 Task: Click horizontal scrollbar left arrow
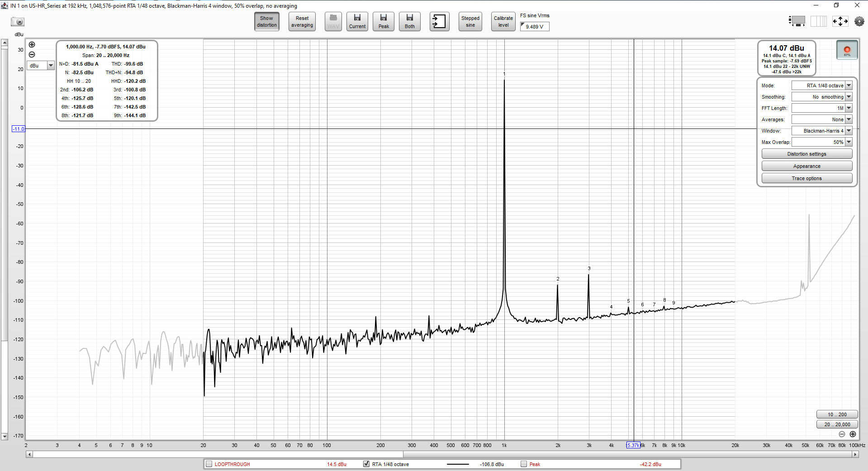pos(29,454)
